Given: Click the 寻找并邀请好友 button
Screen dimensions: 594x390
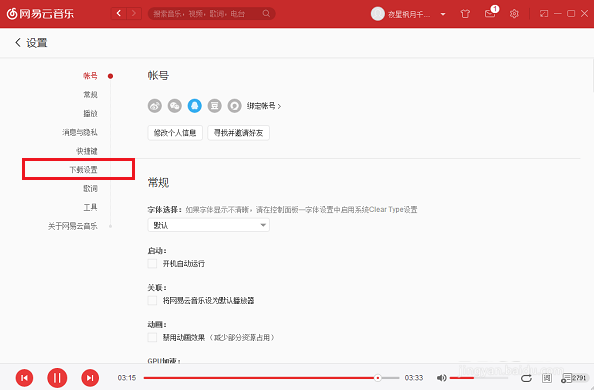Looking at the screenshot, I should coord(238,133).
